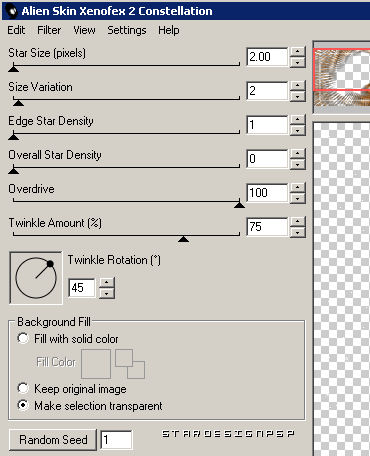Click the Twinkle Rotation angle dial
370x456 pixels.
pos(36,278)
